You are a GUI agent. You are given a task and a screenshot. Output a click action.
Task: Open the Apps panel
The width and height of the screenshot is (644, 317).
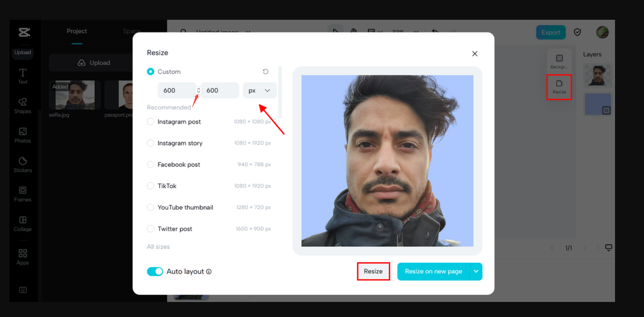click(23, 257)
